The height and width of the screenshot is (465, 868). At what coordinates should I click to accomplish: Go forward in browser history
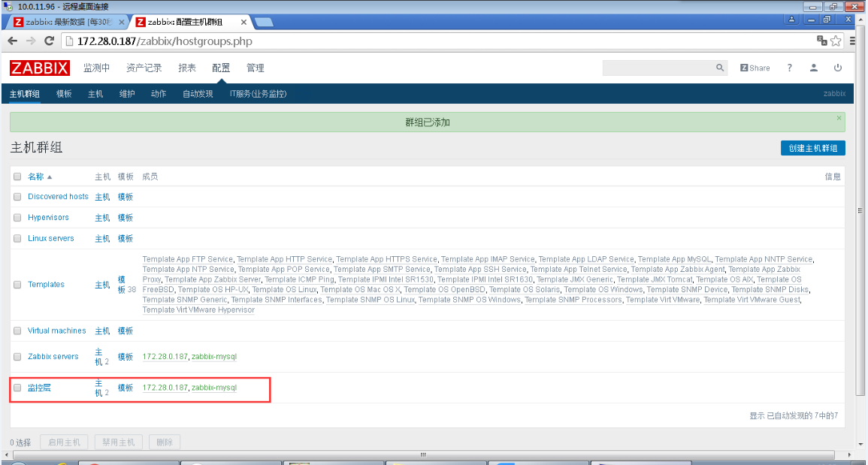31,41
